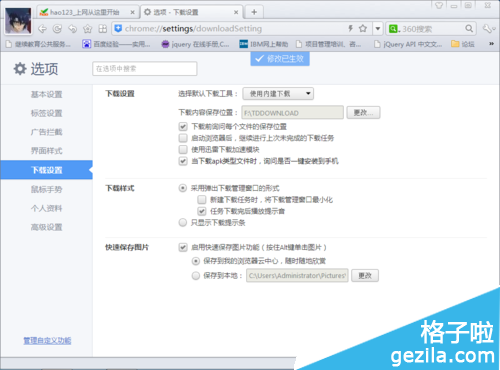
Task: Click the 360搜索 search input box
Action: (432, 29)
